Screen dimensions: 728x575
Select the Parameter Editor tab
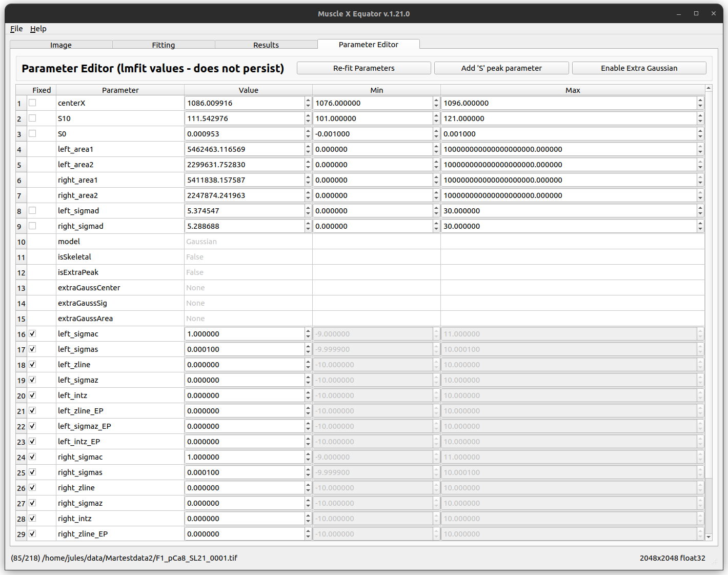point(369,45)
